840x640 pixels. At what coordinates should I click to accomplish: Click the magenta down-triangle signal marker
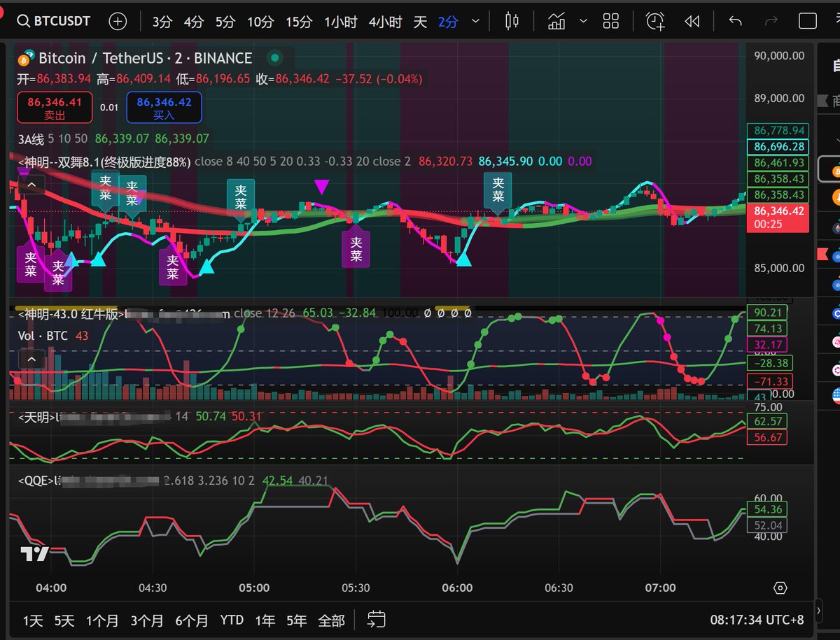tap(321, 187)
